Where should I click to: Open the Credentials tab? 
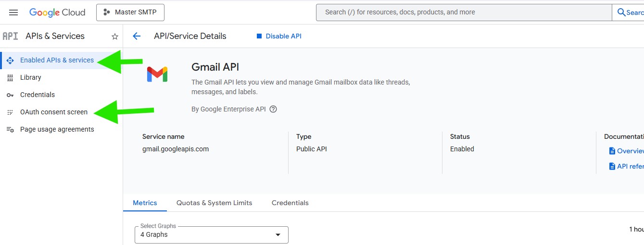click(x=290, y=203)
